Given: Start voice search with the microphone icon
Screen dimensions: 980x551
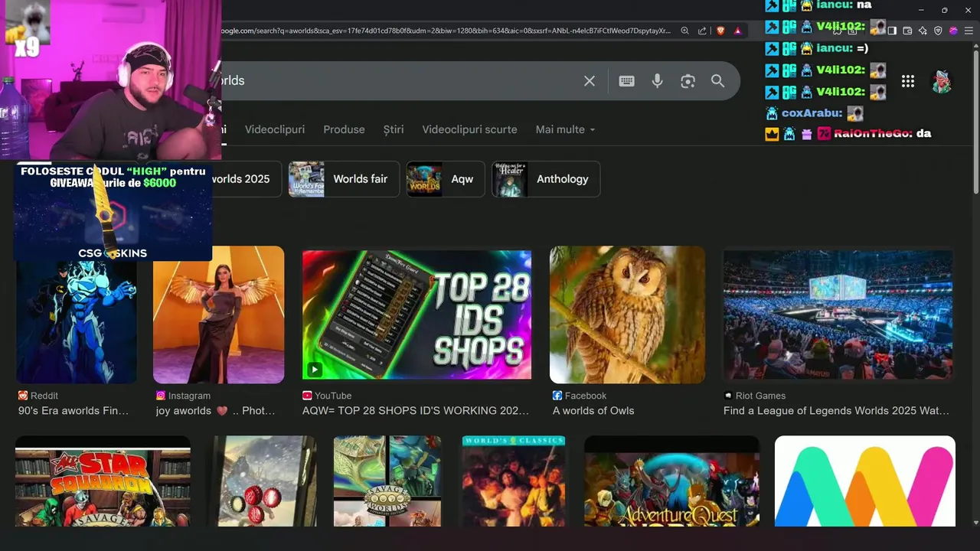Looking at the screenshot, I should pyautogui.click(x=657, y=81).
